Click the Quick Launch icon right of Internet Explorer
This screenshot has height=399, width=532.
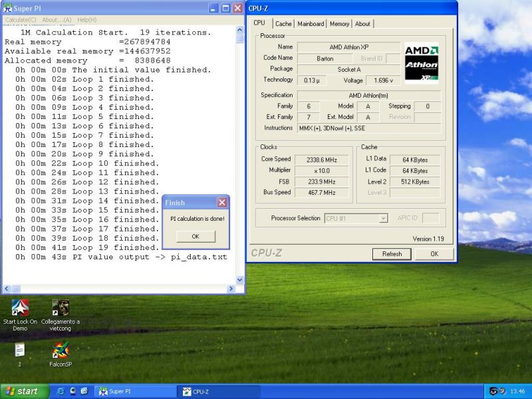tap(72, 391)
